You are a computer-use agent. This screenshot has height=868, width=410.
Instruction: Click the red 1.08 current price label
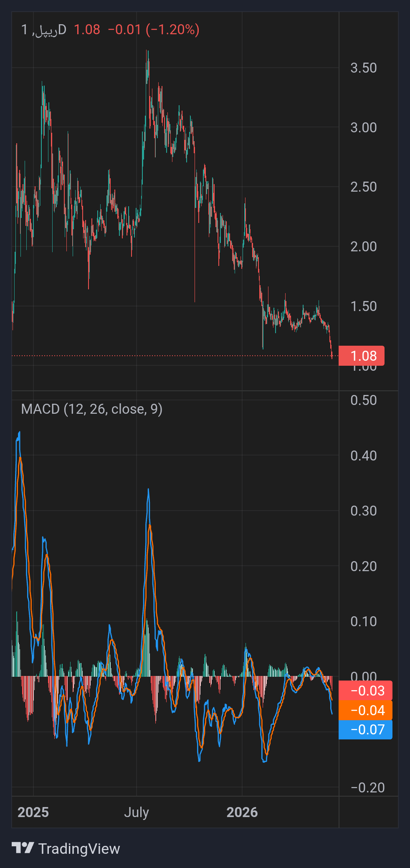tap(362, 356)
